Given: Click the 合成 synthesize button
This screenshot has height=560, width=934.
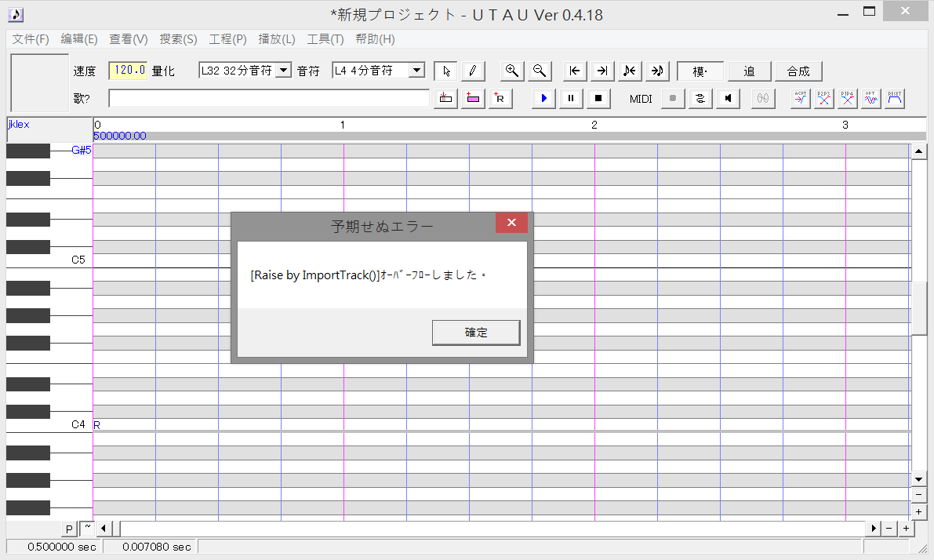Looking at the screenshot, I should click(x=798, y=71).
